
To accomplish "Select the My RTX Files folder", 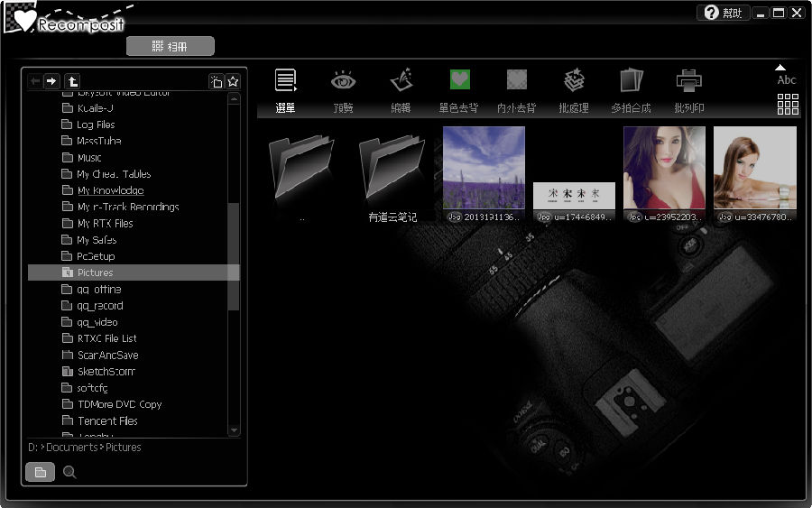I will point(97,223).
